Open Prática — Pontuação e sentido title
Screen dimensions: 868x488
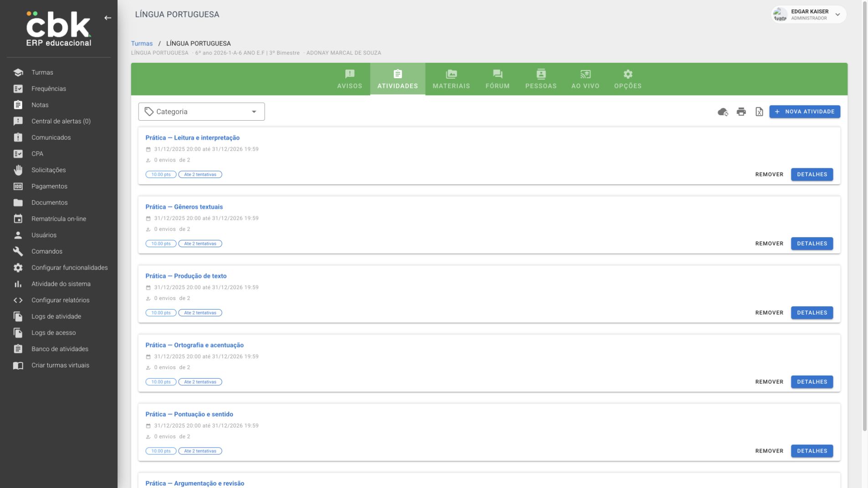[189, 414]
